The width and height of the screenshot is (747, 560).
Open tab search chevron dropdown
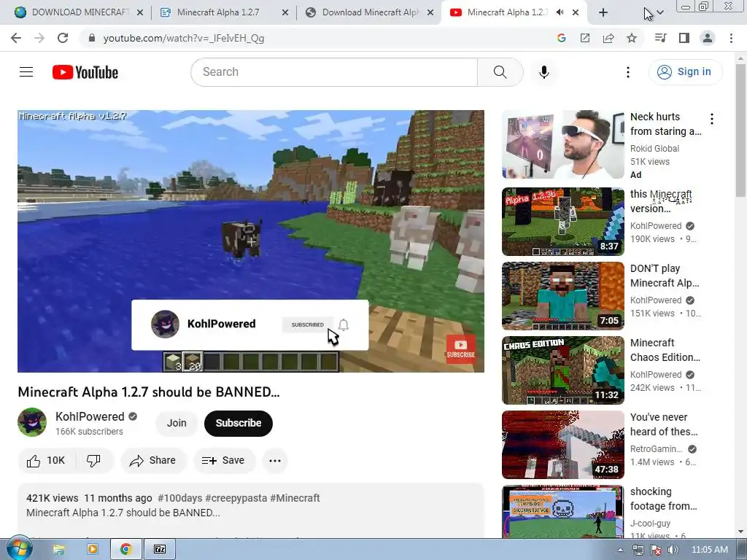click(660, 12)
